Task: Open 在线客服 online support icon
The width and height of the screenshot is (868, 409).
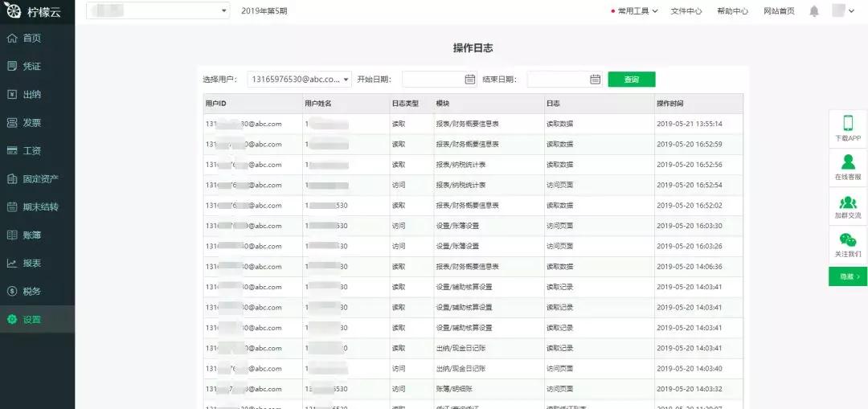Action: (x=848, y=162)
